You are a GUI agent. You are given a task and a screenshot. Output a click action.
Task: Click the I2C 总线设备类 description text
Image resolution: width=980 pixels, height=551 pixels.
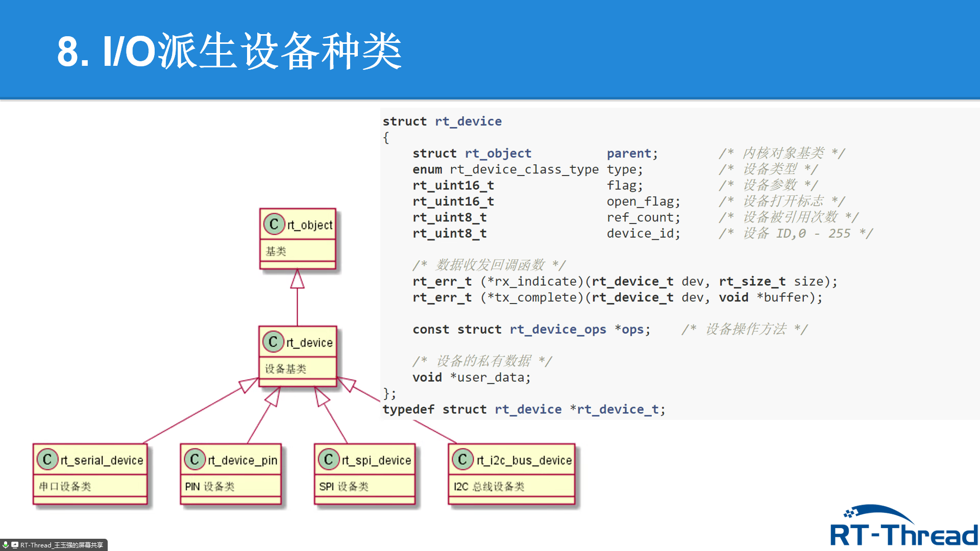click(x=489, y=487)
